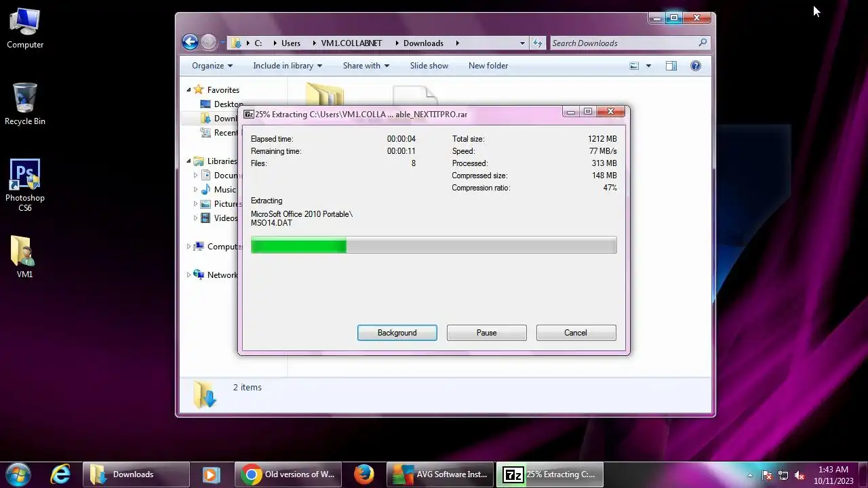Click C: in the address breadcrumb
868x488 pixels.
coord(258,43)
